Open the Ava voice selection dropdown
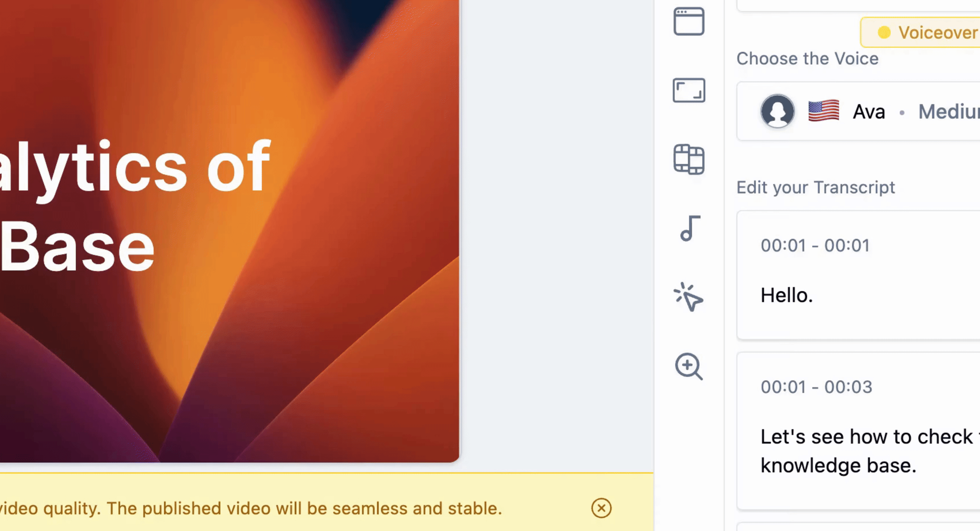This screenshot has height=531, width=980. (x=858, y=111)
